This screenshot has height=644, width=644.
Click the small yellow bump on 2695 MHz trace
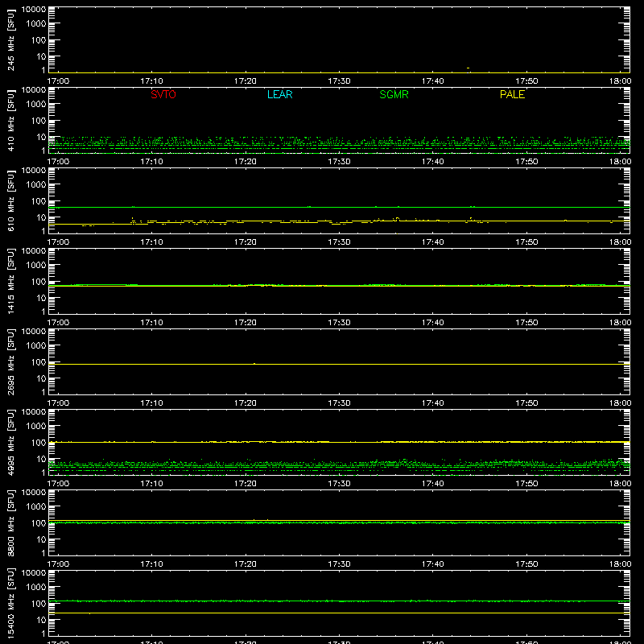254,364
